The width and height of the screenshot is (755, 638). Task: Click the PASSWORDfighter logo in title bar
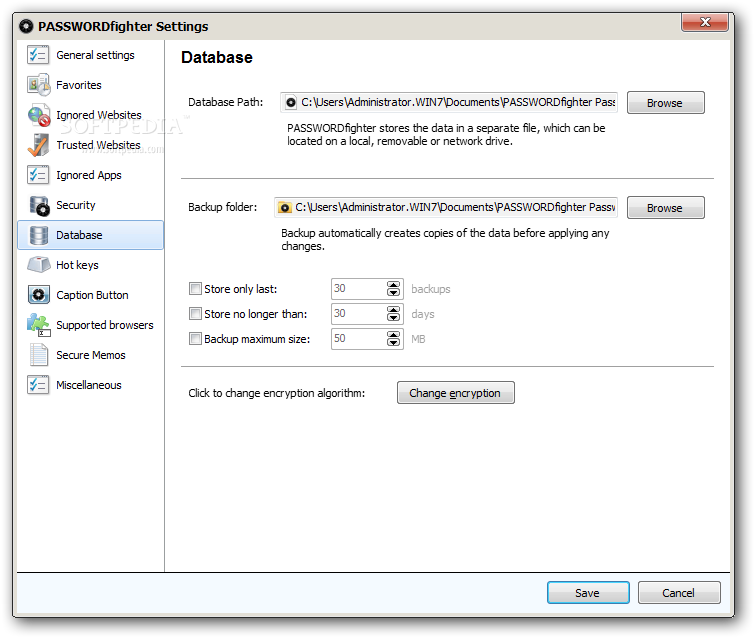(x=26, y=26)
